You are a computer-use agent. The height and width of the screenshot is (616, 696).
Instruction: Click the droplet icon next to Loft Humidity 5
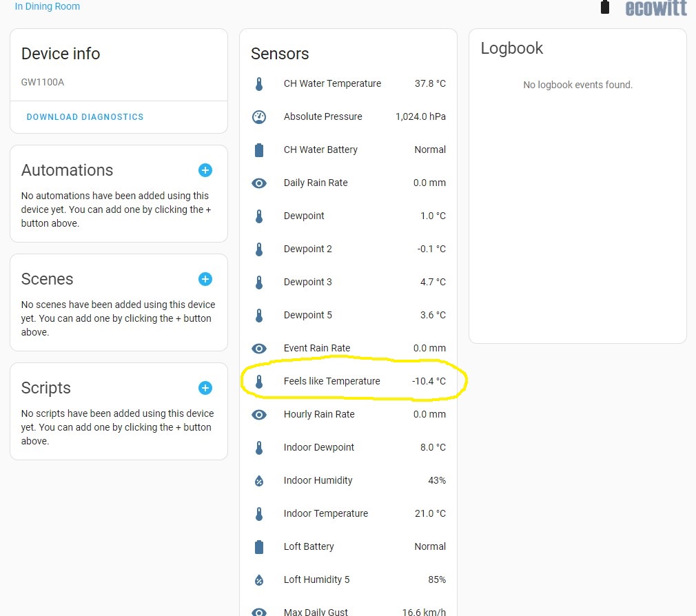[258, 579]
